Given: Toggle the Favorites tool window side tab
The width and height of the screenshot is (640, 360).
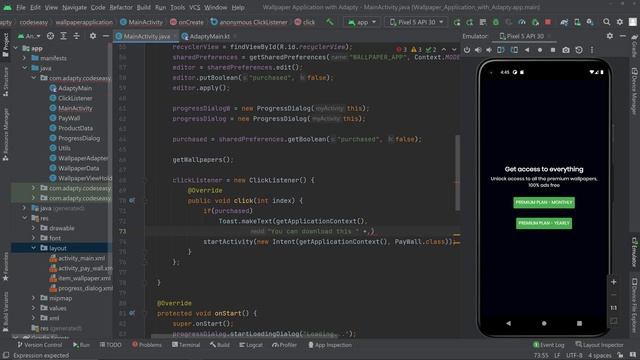Looking at the screenshot, I should [x=5, y=267].
